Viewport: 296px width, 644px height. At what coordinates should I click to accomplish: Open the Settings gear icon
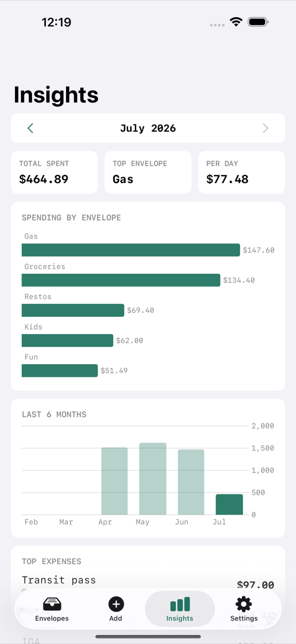pyautogui.click(x=244, y=604)
